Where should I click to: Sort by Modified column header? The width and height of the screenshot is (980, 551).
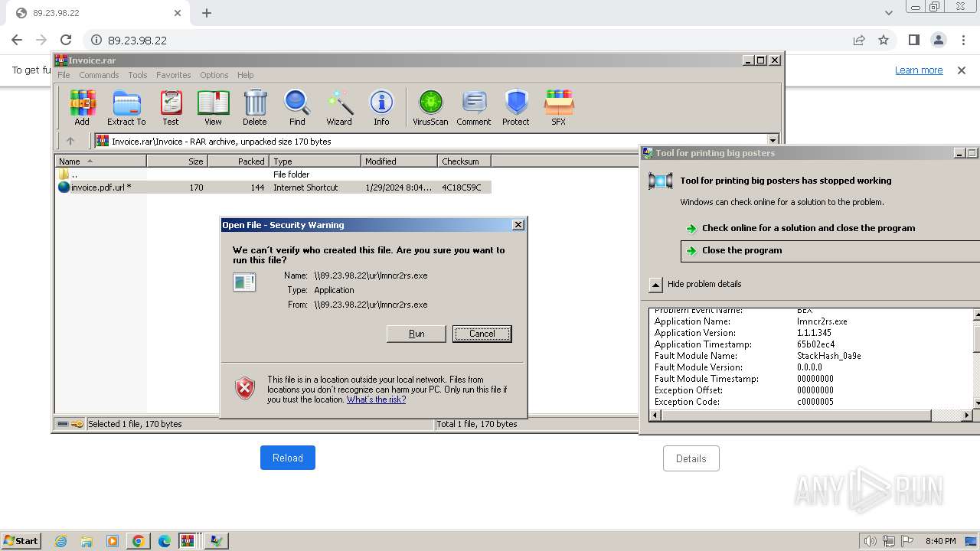(x=399, y=161)
